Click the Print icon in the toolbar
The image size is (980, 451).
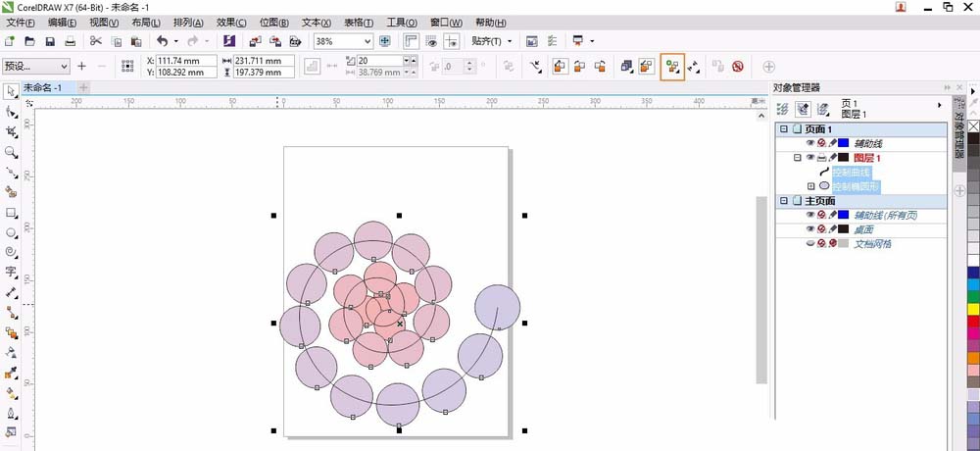[x=70, y=41]
